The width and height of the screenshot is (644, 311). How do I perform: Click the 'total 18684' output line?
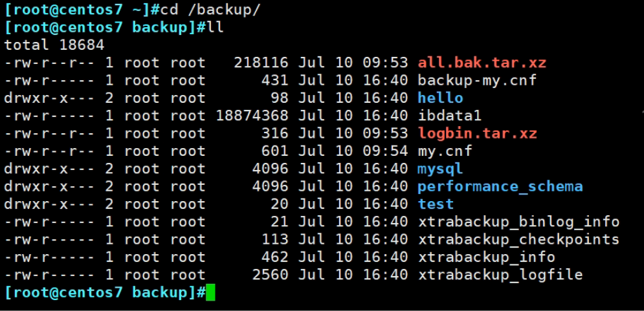click(x=54, y=45)
